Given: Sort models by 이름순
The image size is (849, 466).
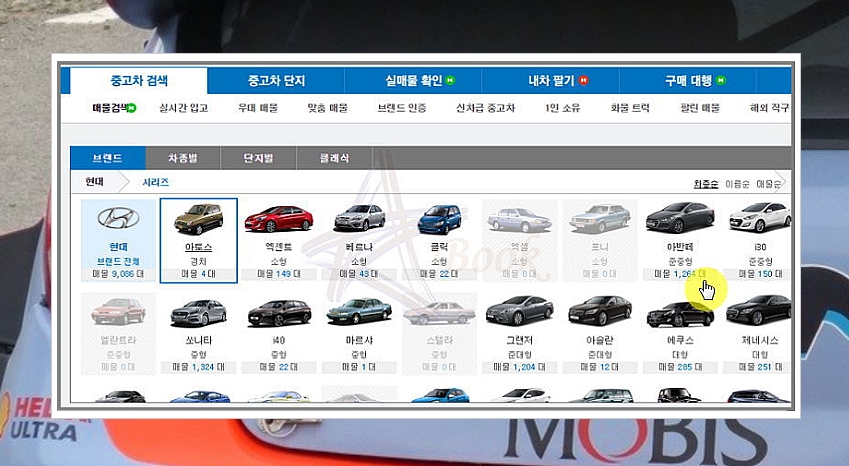Looking at the screenshot, I should tap(737, 184).
